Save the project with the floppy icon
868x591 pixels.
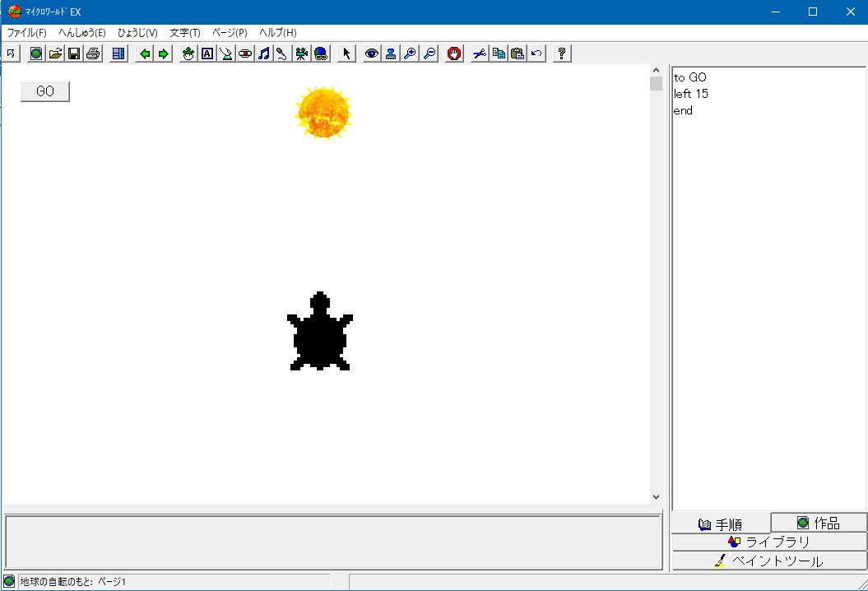(x=73, y=54)
